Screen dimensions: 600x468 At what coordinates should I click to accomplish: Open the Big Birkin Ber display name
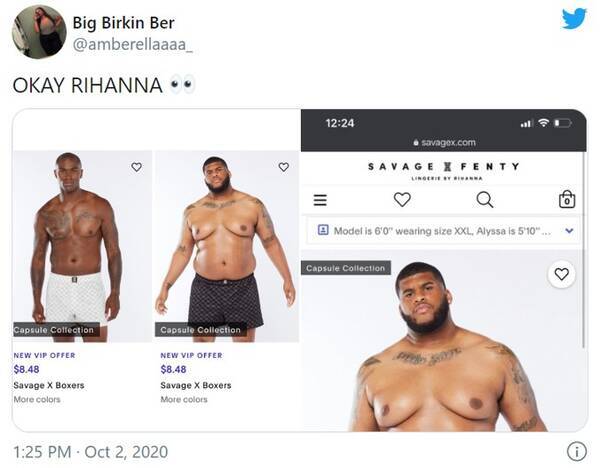click(128, 22)
